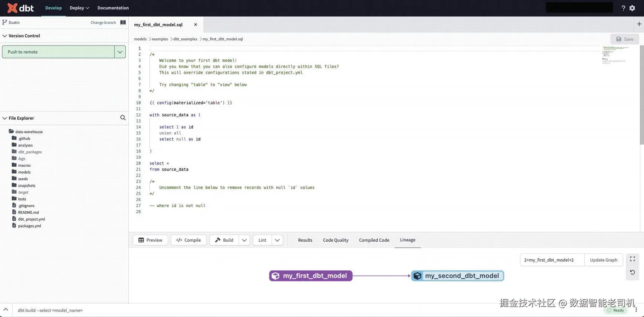Click the Dustin branch name
This screenshot has width=644, height=317.
coord(14,23)
